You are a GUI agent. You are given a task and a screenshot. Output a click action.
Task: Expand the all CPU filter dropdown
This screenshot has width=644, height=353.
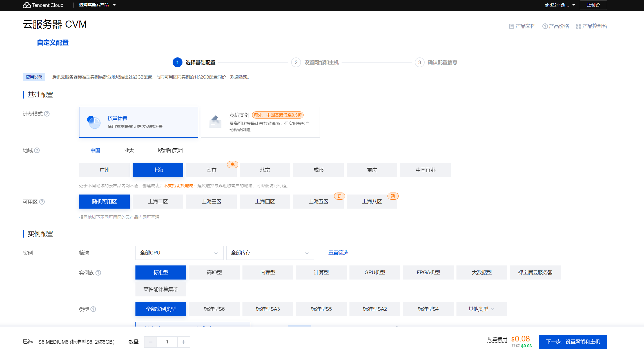click(x=179, y=253)
